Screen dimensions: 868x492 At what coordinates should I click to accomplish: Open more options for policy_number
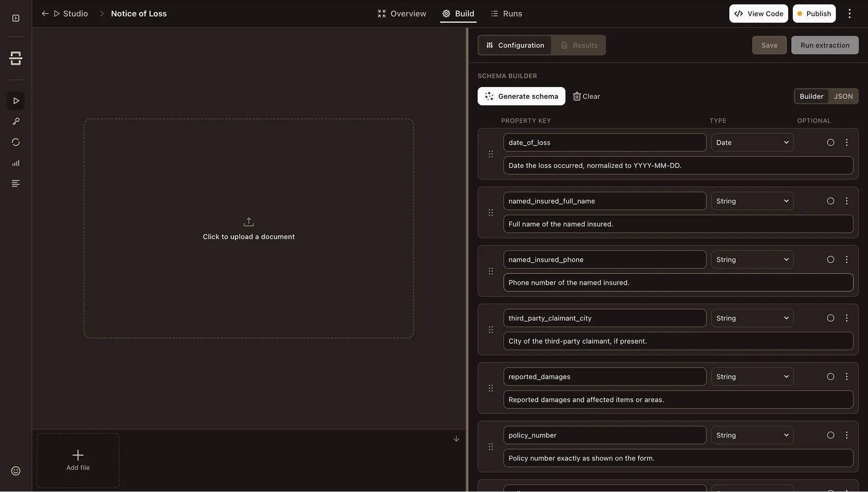coord(847,436)
